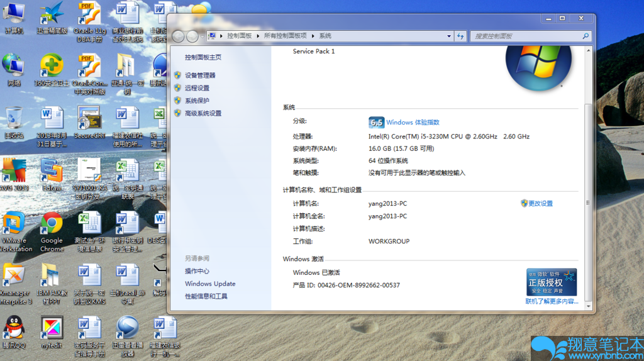
Task: Select the Google Chrome desktop shortcut
Action: (52, 231)
